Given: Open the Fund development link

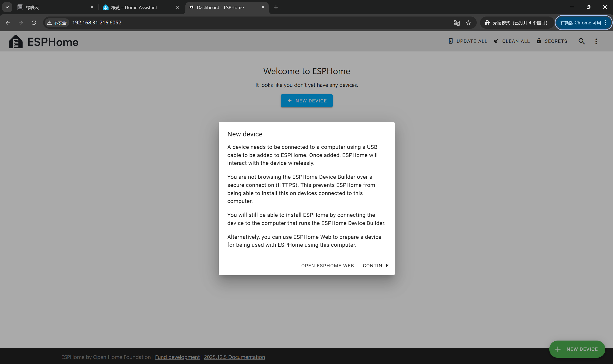Looking at the screenshot, I should (177, 357).
